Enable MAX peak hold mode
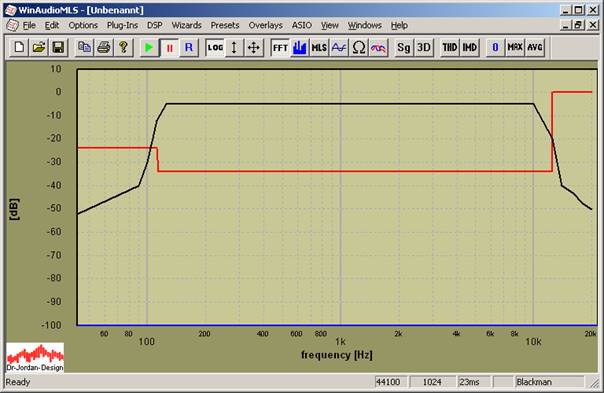 [x=515, y=48]
